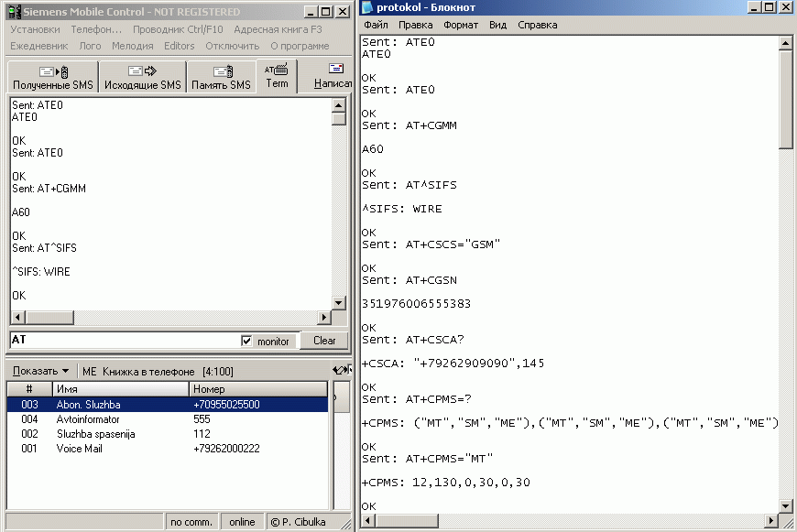Open Notepad's Формат menu
Viewport: 797px width, 532px height.
(461, 25)
